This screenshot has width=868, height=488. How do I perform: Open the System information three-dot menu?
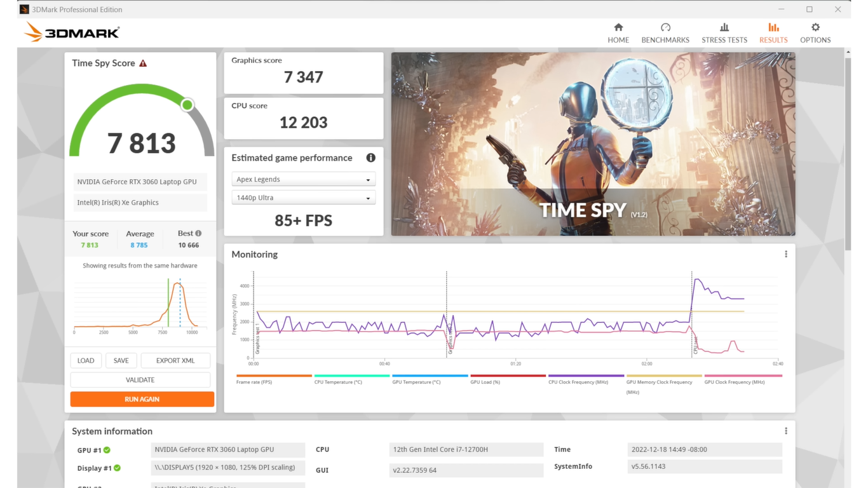click(785, 431)
